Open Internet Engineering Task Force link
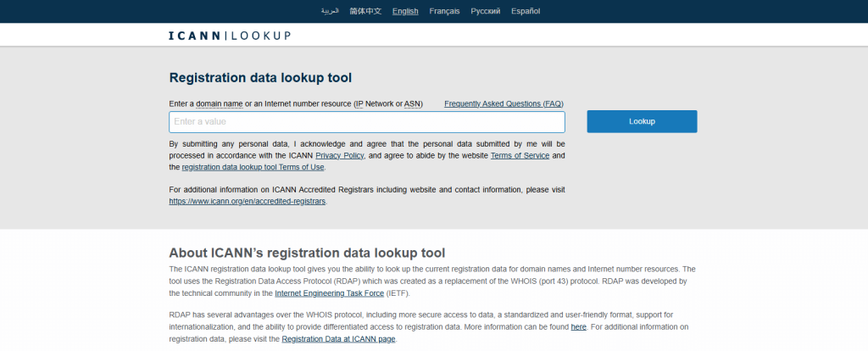This screenshot has height=351, width=868. coord(330,292)
